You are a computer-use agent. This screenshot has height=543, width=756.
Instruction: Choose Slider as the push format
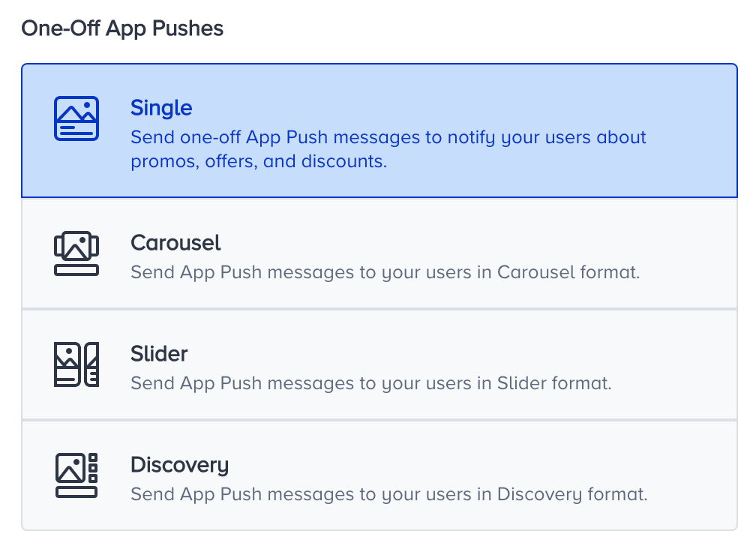point(378,364)
